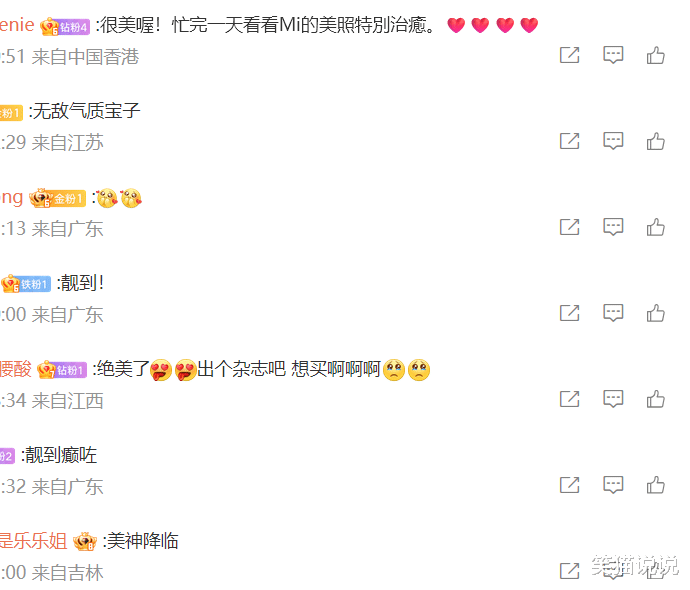This screenshot has height=590, width=690.
Task: Open username ending in enie
Action: [x=17, y=25]
